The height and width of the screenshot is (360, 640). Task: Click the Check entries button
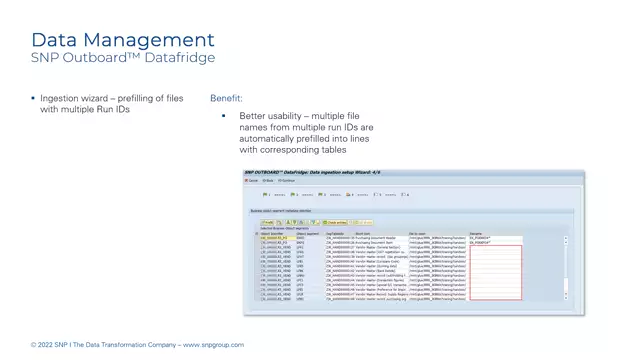point(335,222)
